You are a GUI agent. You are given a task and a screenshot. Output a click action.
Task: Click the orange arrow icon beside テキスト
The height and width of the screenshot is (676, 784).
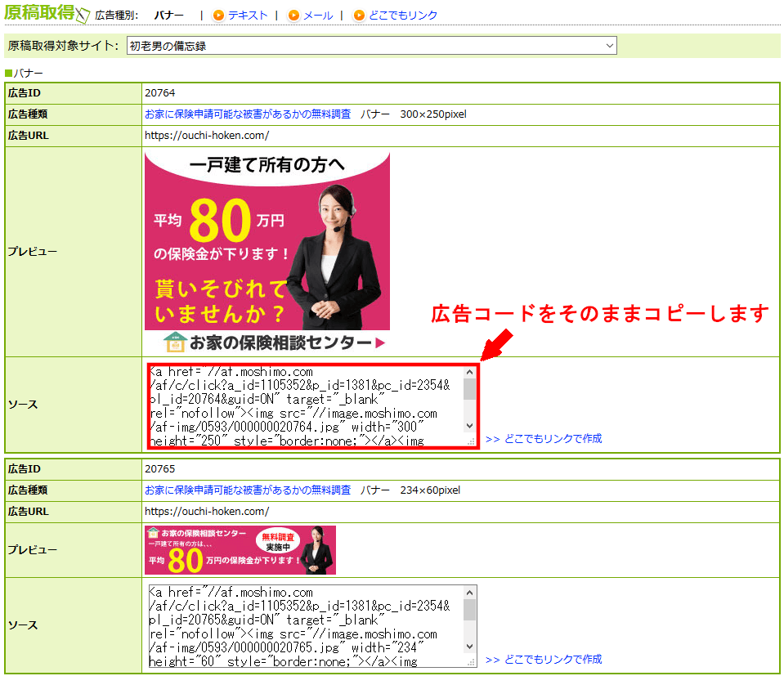click(x=218, y=16)
